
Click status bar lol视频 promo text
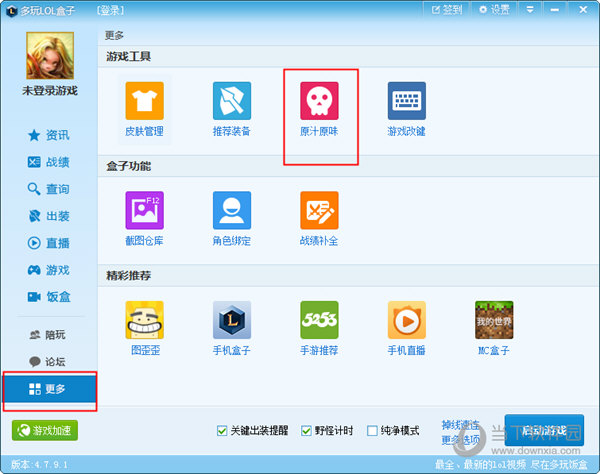(x=511, y=464)
